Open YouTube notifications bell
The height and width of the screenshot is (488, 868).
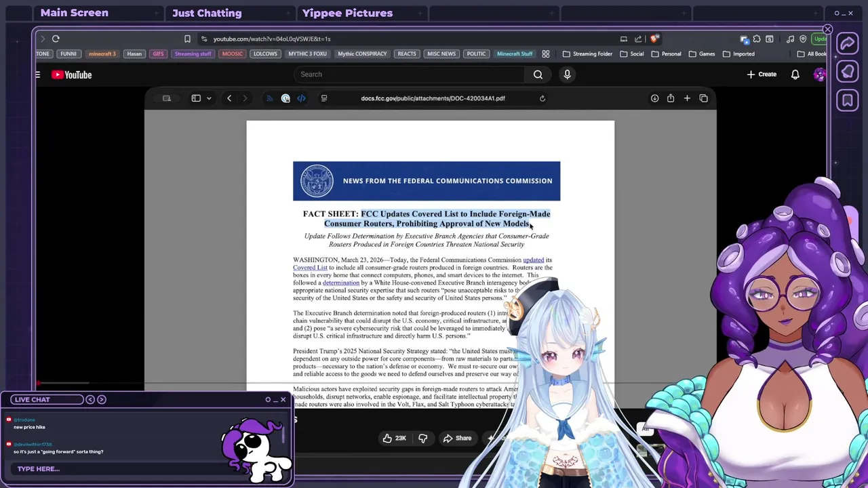(795, 75)
